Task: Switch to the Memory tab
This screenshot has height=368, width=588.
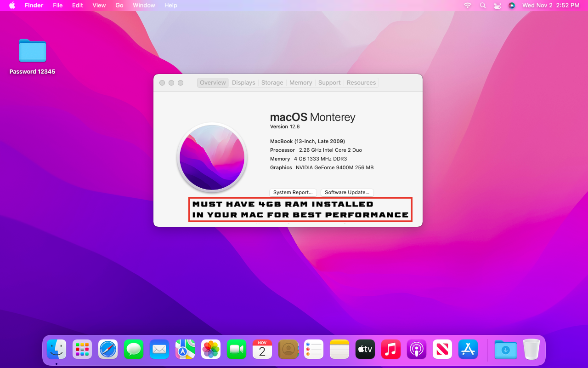Action: pos(301,83)
